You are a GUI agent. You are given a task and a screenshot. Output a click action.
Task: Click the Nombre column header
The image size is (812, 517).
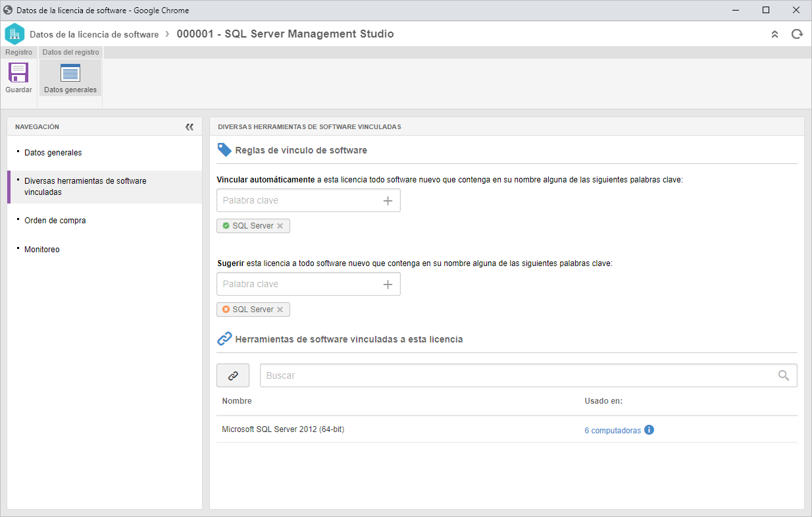(x=237, y=401)
